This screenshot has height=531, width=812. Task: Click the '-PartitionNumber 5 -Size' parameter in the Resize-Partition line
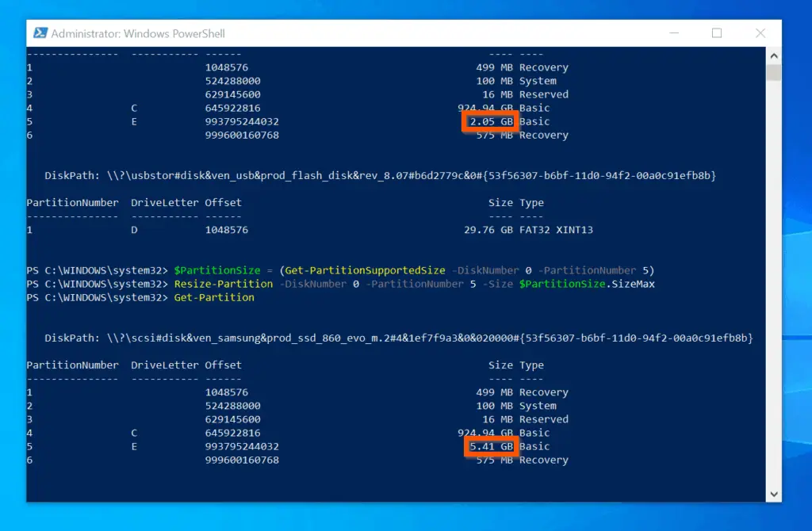[x=439, y=285]
